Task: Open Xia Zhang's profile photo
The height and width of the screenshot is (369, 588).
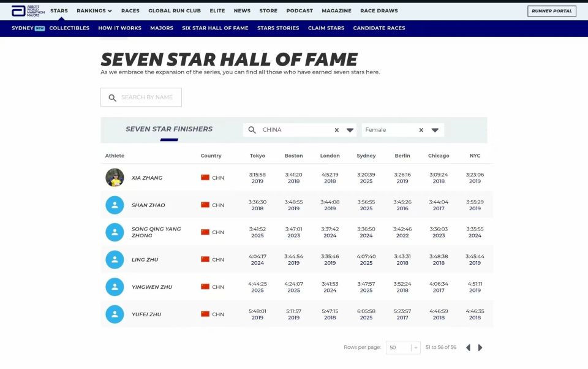Action: pyautogui.click(x=115, y=178)
